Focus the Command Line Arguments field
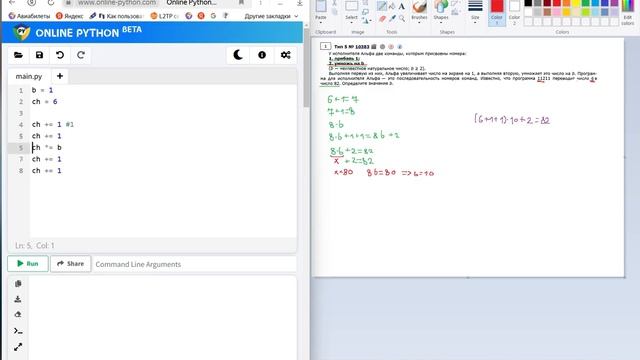This screenshot has width=640, height=360. (x=195, y=264)
